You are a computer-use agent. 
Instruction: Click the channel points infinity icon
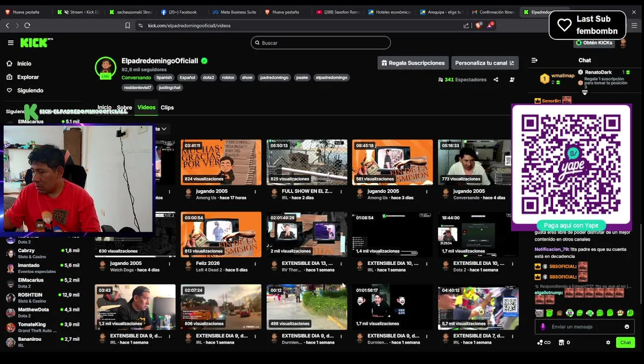543,343
